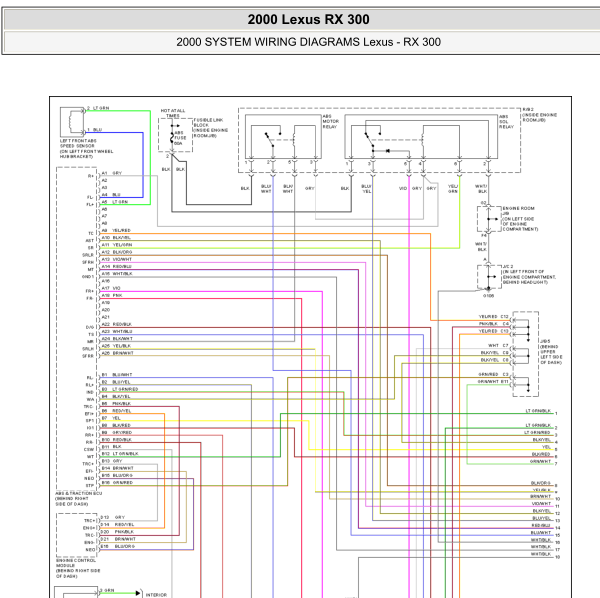Select pin label 'A13 VIO/WHT'

click(x=116, y=259)
